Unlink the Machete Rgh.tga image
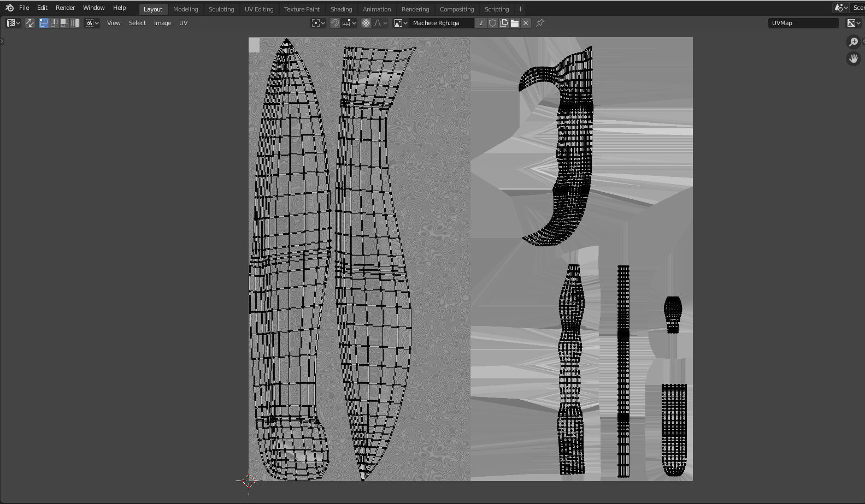This screenshot has height=504, width=865. (x=526, y=23)
